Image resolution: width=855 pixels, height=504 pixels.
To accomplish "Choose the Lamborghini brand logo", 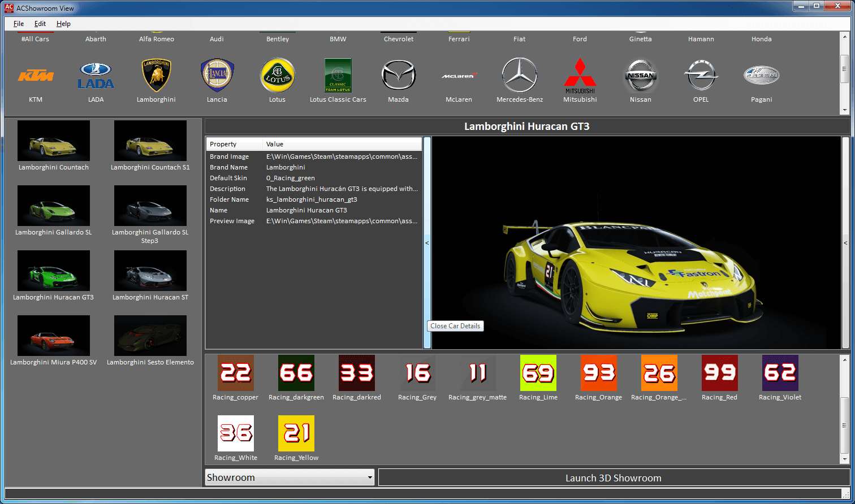I will [x=156, y=76].
